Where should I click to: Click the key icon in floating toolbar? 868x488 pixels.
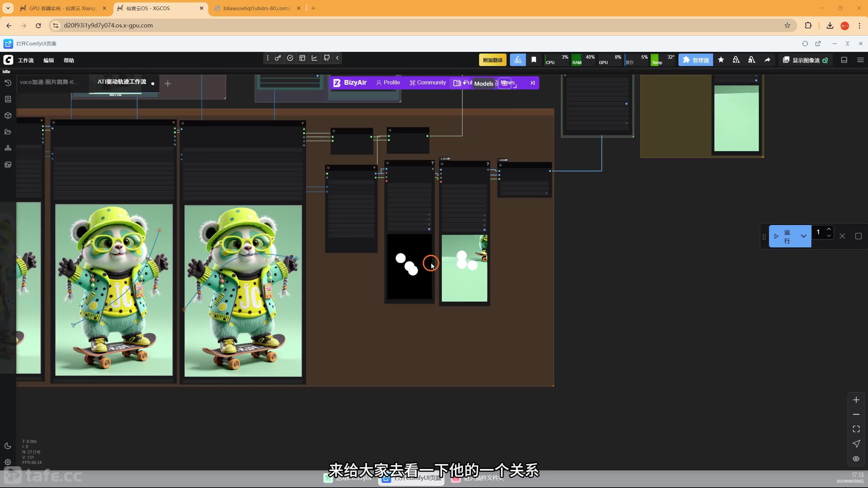pyautogui.click(x=278, y=58)
